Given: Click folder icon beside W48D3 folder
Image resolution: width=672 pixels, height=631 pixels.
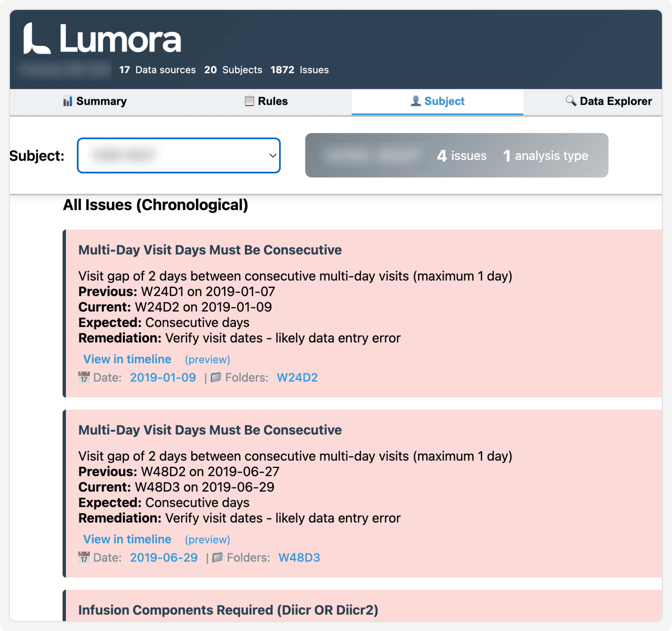Looking at the screenshot, I should (217, 557).
